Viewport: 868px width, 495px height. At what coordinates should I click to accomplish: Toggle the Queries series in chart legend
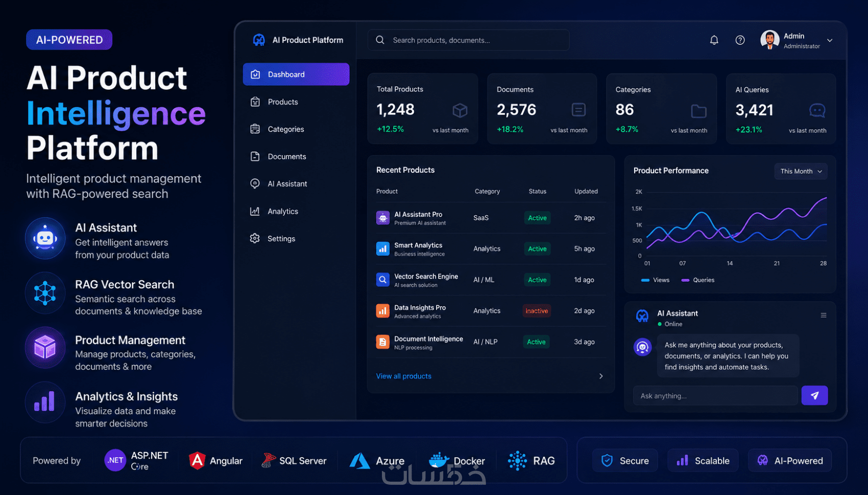click(698, 280)
